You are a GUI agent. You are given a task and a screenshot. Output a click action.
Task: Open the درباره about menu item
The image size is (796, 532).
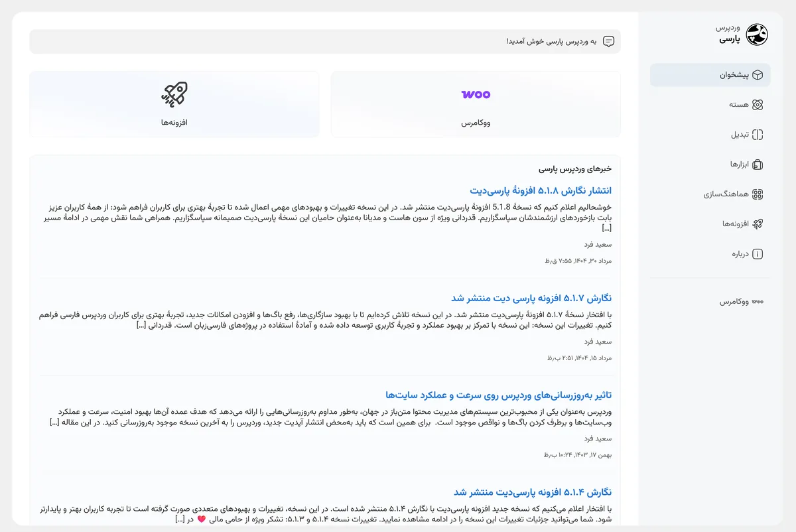pos(710,254)
